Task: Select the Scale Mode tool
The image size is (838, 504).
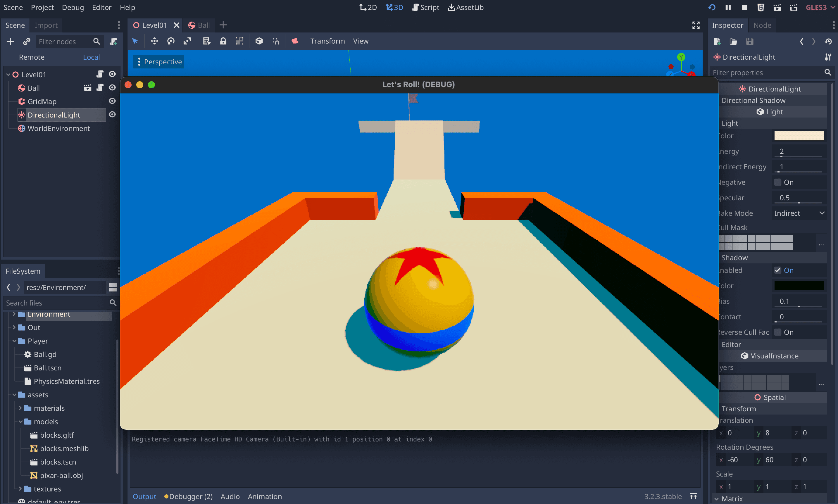Action: click(187, 41)
